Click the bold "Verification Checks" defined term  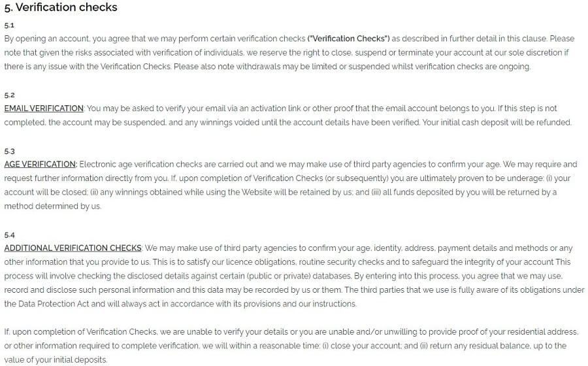[349, 39]
